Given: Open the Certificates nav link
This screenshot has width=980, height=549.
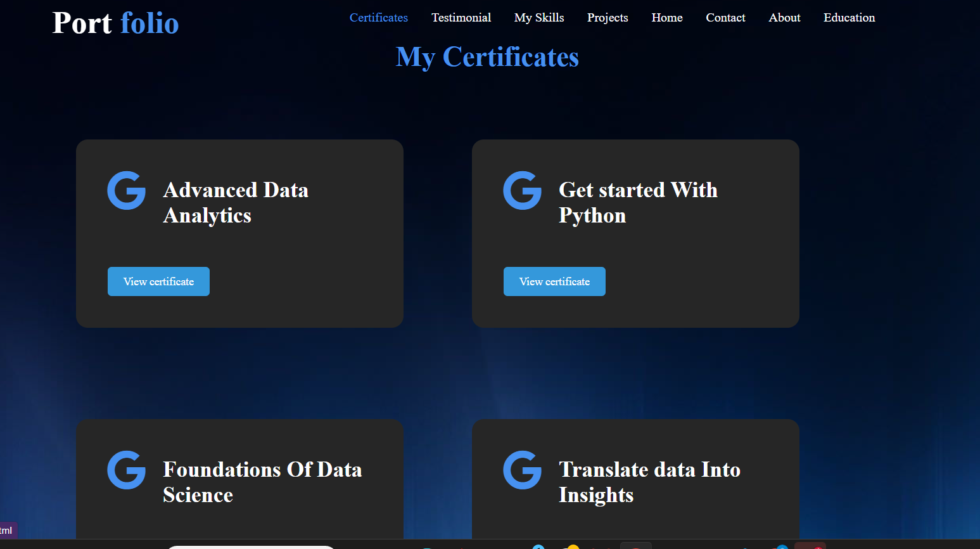Looking at the screenshot, I should pyautogui.click(x=379, y=18).
